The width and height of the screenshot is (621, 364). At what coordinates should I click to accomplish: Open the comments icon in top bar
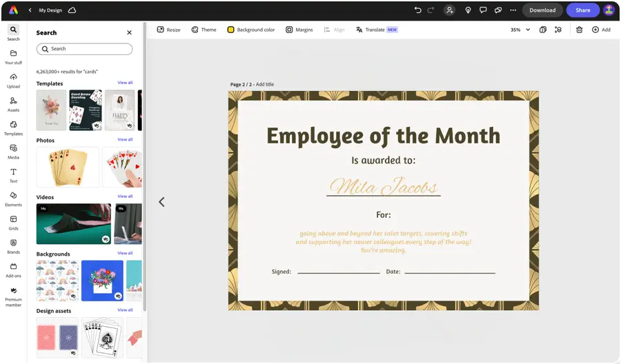483,10
